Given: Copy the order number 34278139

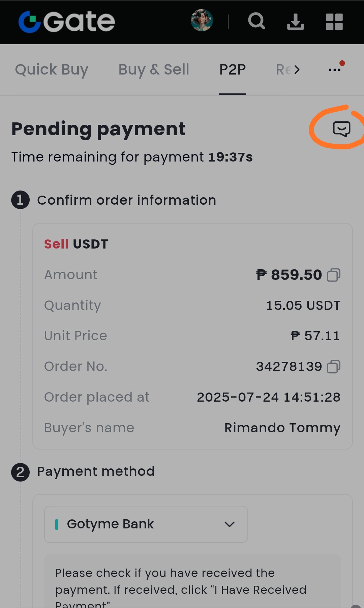Looking at the screenshot, I should pos(334,367).
